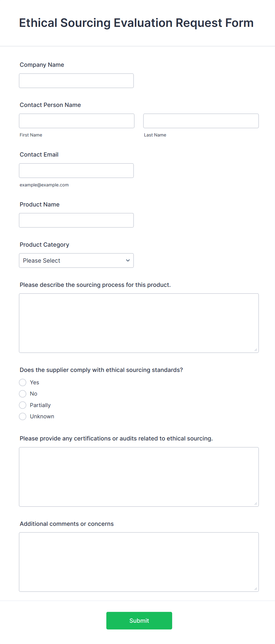Viewport: 275px width, 644px height.
Task: Submit the evaluation request form
Action: (x=139, y=620)
